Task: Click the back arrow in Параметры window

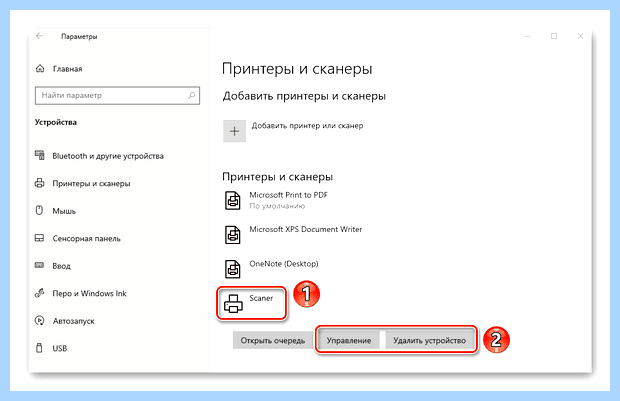Action: [x=40, y=36]
